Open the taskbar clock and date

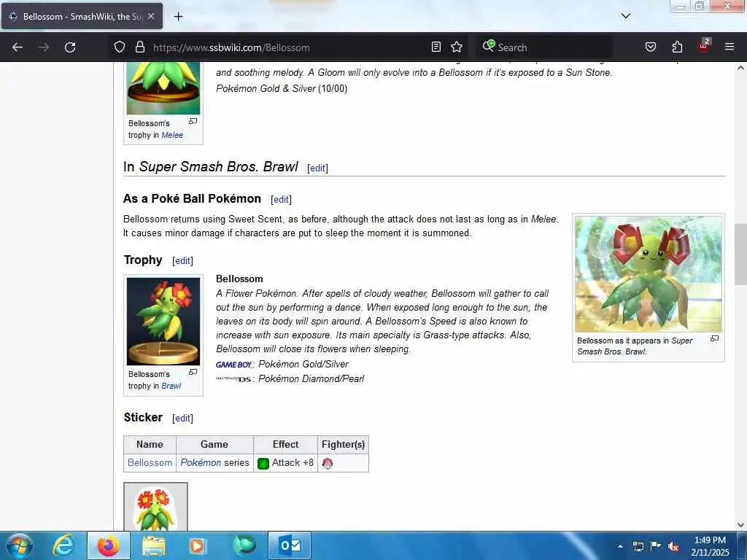[x=710, y=546]
